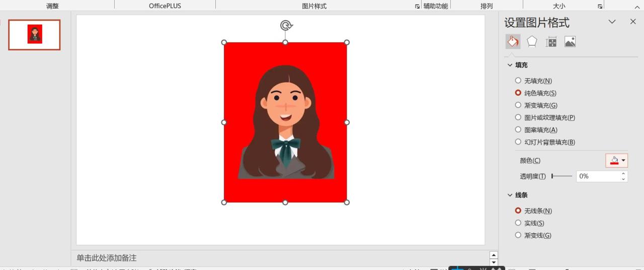The height and width of the screenshot is (270, 644).
Task: Collapse the 填充 section
Action: (x=510, y=65)
